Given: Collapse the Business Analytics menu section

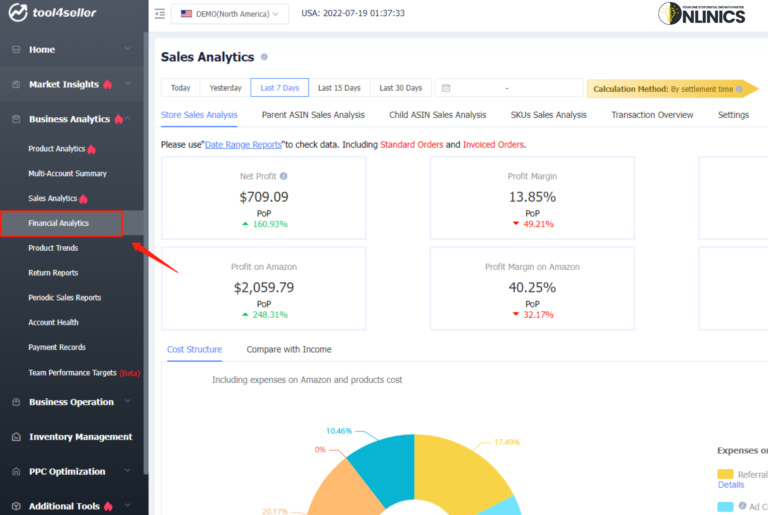Looking at the screenshot, I should (128, 119).
